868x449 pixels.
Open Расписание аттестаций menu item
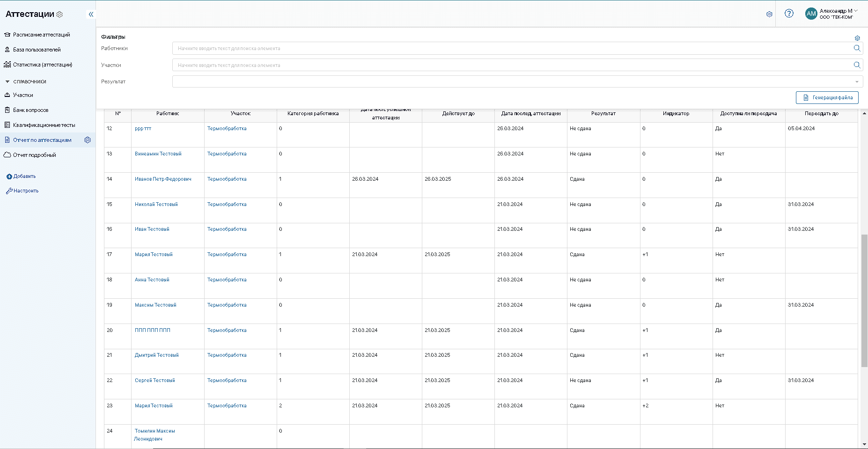click(x=41, y=35)
